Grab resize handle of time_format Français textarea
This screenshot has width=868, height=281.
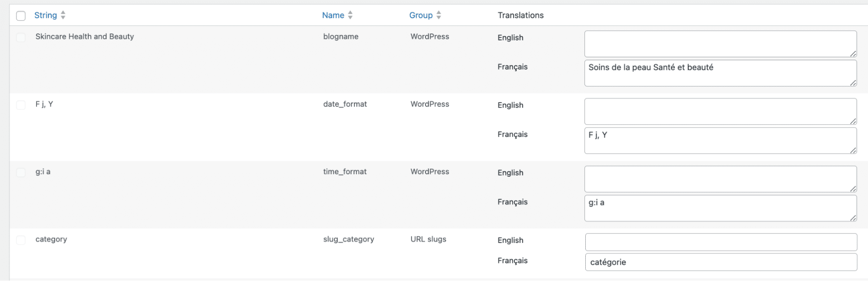tap(853, 218)
